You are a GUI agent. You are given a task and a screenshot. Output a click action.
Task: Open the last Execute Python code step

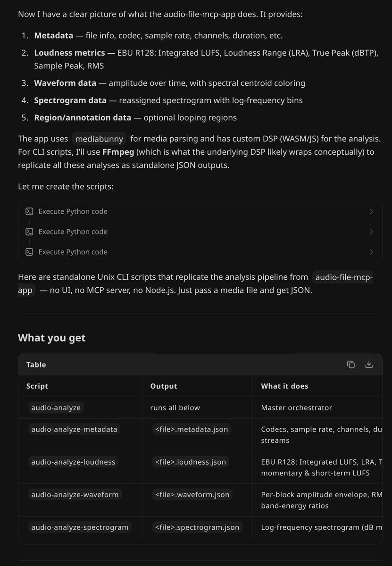coord(200,252)
